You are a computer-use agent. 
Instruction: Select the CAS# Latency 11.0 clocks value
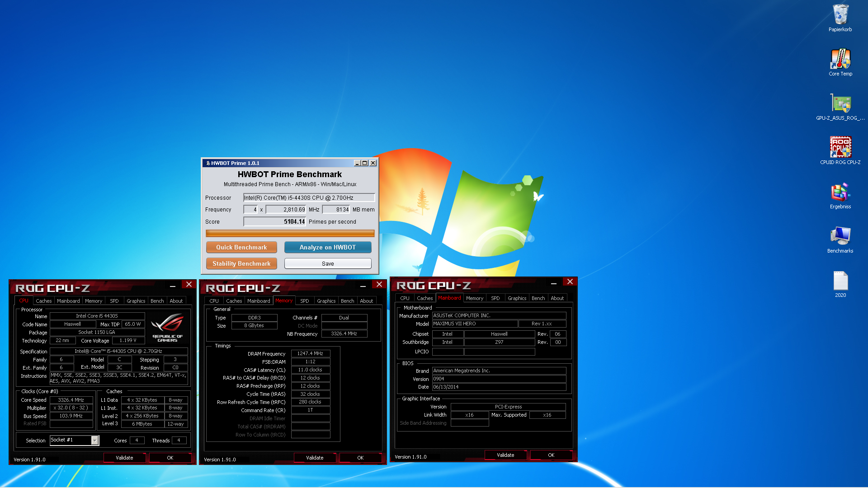310,370
